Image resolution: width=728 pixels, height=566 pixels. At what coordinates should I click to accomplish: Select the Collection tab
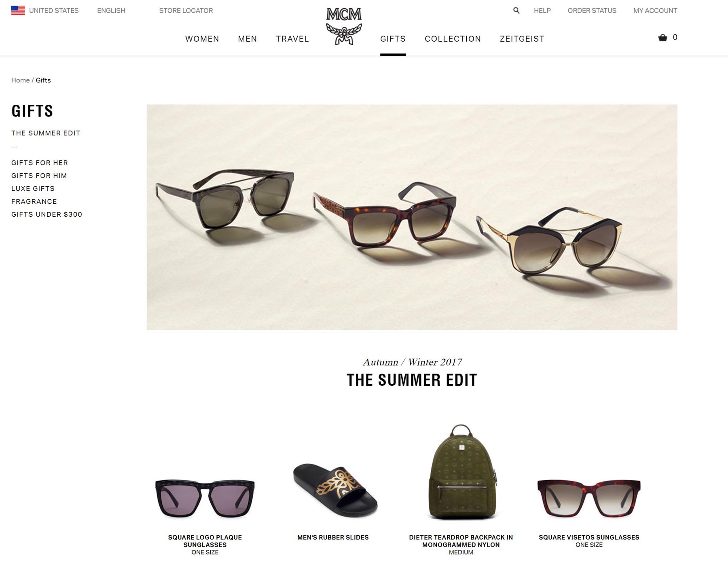(453, 39)
